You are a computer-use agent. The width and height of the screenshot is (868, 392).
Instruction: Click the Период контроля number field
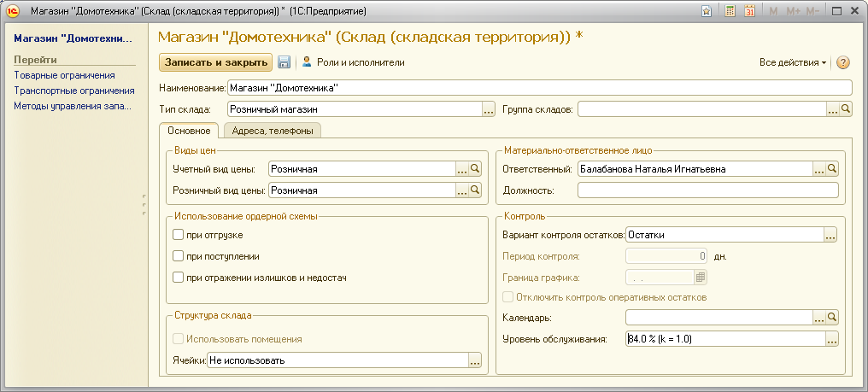tap(667, 256)
